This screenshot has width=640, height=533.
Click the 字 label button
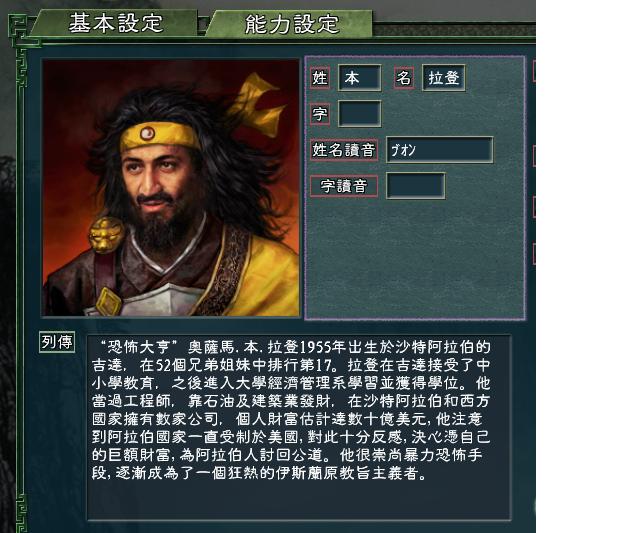pos(320,114)
